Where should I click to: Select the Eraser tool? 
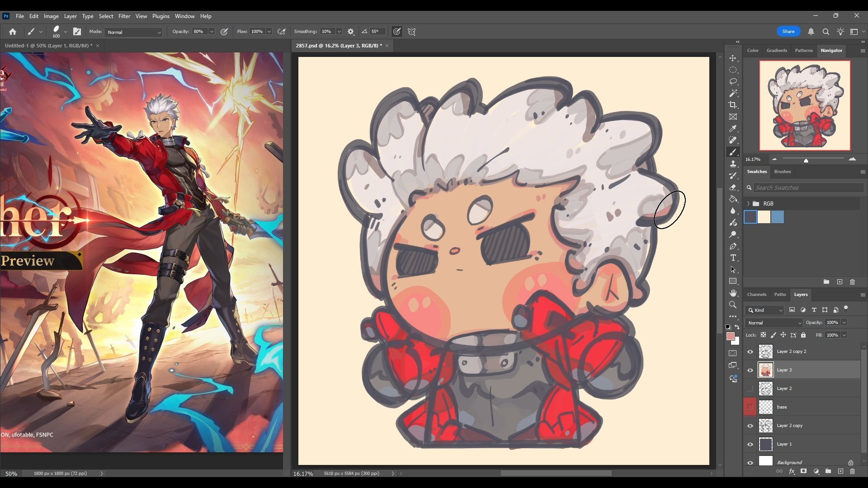click(733, 188)
